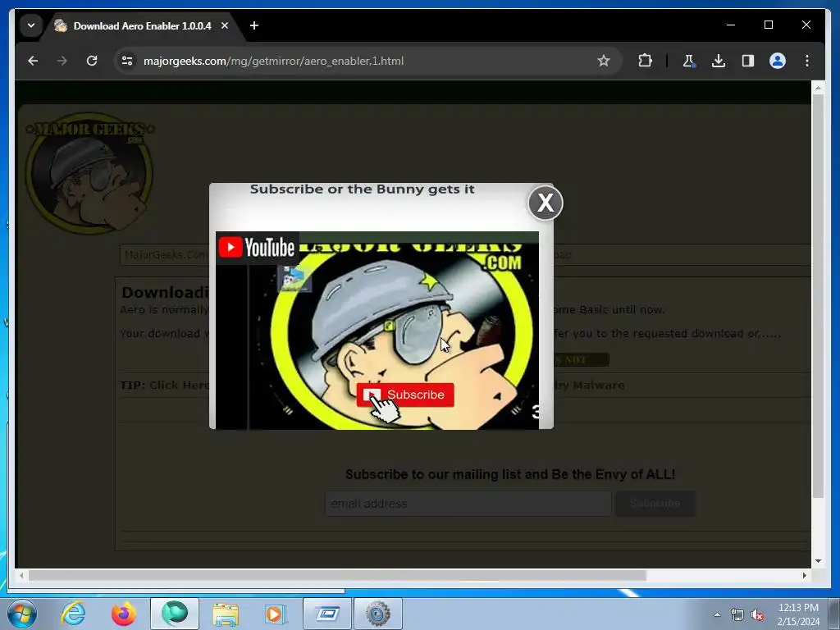Open the Chrome three-dot menu
The height and width of the screenshot is (630, 840).
(807, 61)
